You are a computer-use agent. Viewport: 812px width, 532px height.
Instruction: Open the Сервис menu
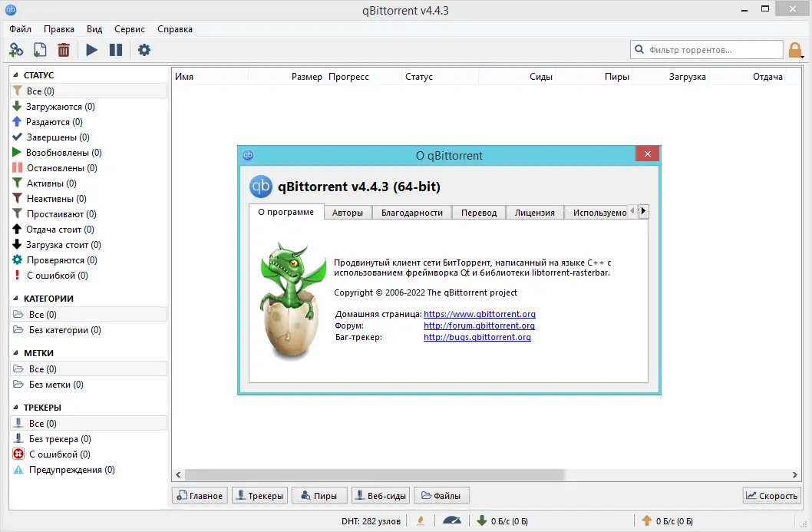point(130,29)
